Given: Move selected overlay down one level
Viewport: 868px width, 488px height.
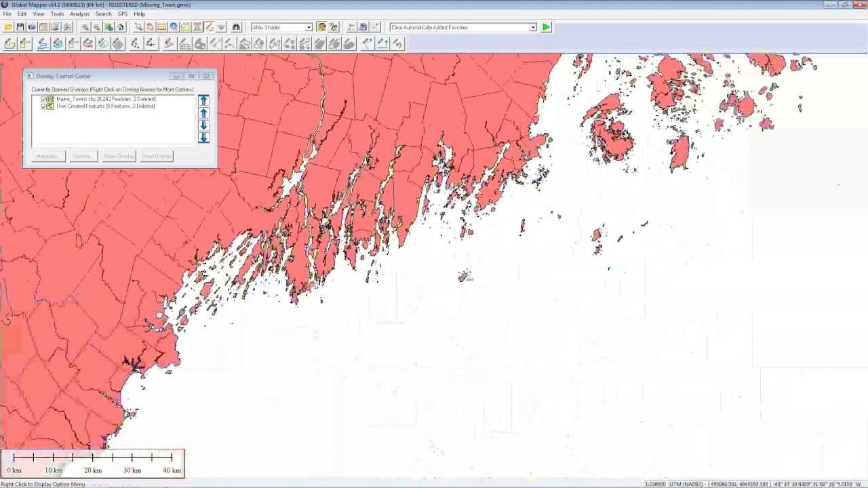Looking at the screenshot, I should (x=203, y=125).
